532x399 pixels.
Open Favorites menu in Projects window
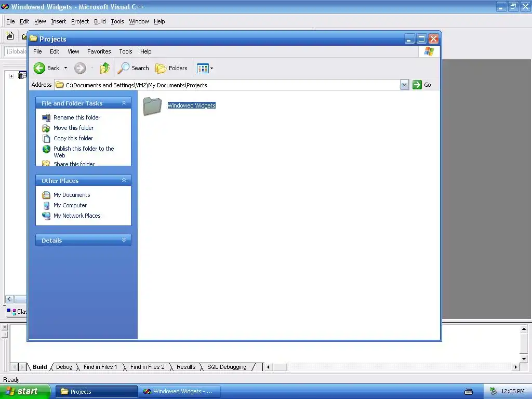tap(99, 51)
